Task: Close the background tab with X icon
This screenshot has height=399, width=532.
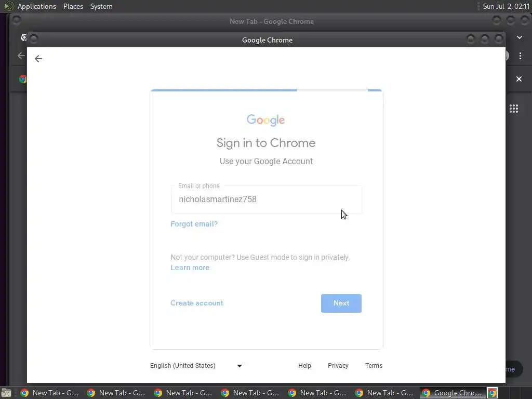Action: 519,79
